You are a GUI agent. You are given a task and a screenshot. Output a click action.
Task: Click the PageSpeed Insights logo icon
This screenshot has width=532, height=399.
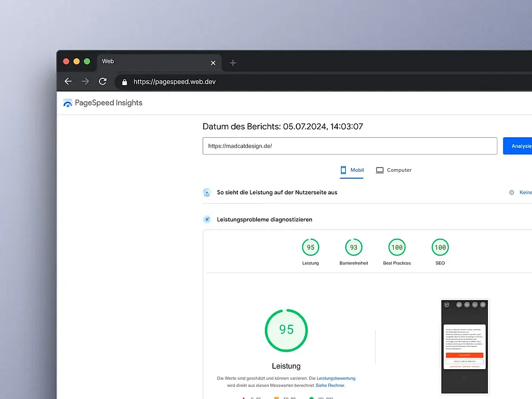tap(68, 103)
